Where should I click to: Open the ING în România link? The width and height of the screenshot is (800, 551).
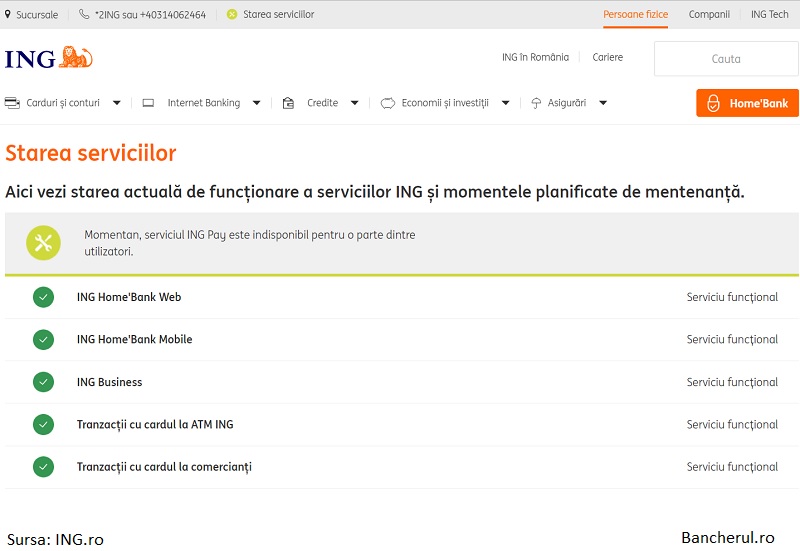point(535,57)
